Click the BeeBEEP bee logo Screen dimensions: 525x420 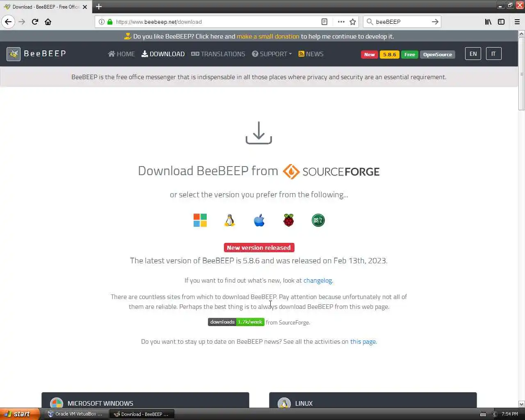click(x=14, y=54)
